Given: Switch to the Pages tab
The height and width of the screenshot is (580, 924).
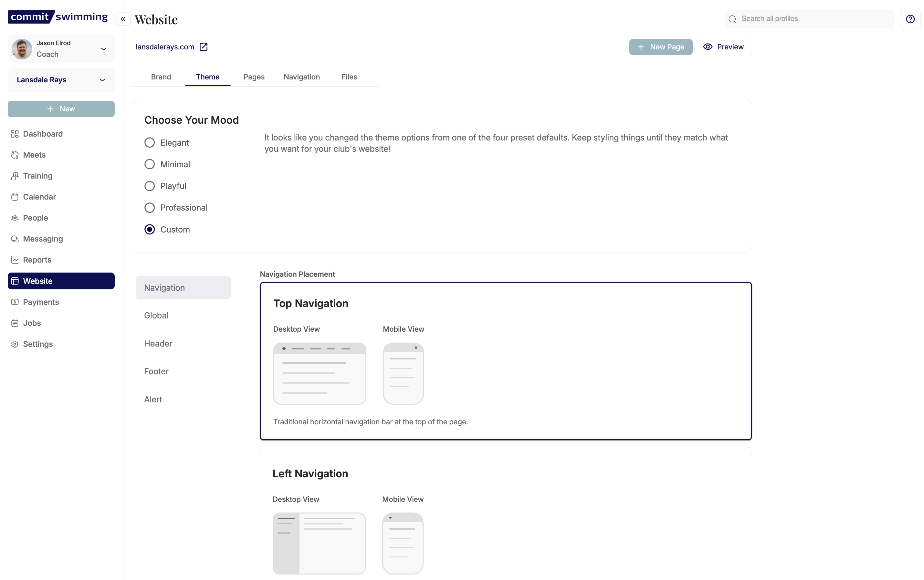Looking at the screenshot, I should tap(254, 77).
